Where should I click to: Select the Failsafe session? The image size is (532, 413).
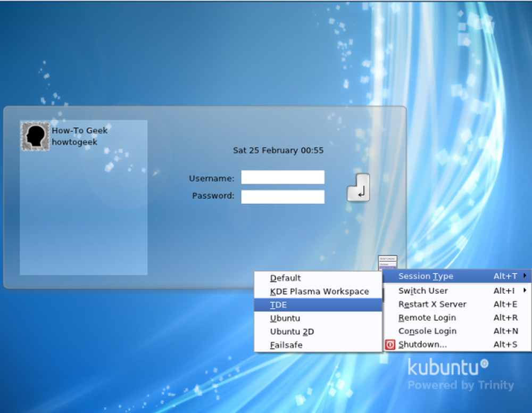pos(318,345)
